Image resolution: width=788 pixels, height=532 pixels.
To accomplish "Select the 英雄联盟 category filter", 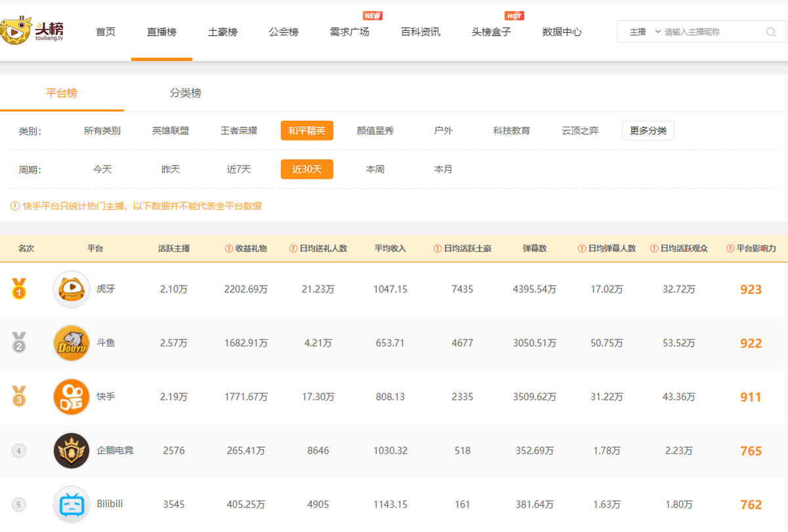I will 171,130.
